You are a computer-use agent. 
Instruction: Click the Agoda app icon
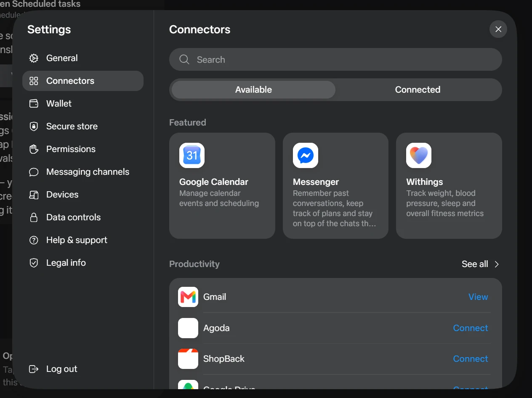188,328
